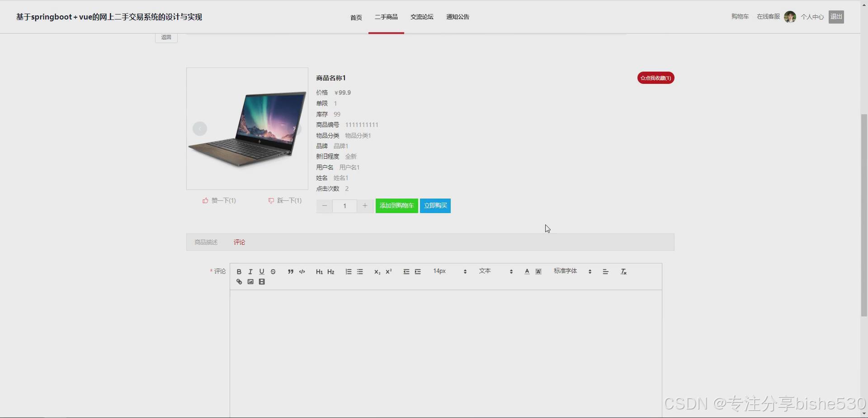Viewport: 868px width, 418px height.
Task: Toggle strikethrough formatting in the editor
Action: point(273,271)
